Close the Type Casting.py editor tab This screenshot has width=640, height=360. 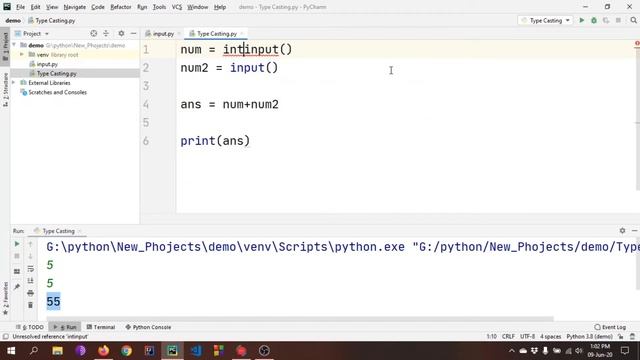tap(242, 33)
